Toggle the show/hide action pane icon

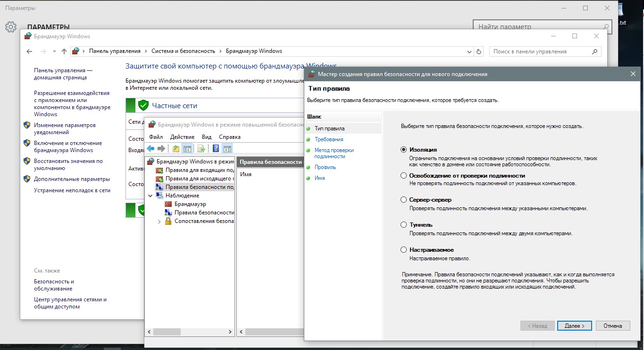[x=227, y=148]
